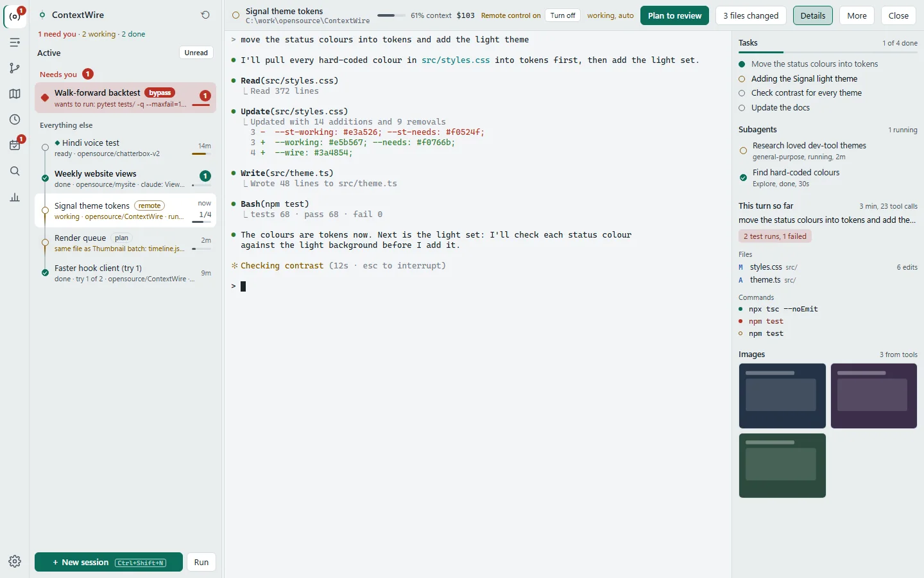Click the green check beside Weekly website views
Viewport: 924px width, 578px height.
45,178
